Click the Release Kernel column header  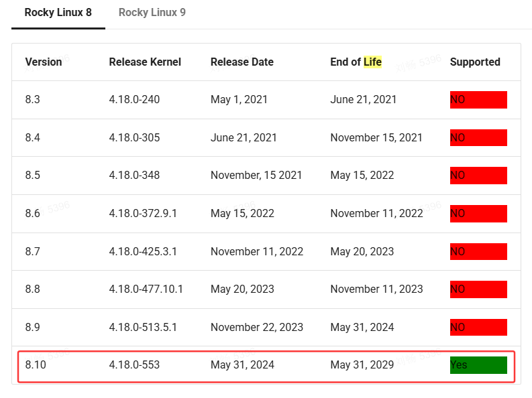145,62
